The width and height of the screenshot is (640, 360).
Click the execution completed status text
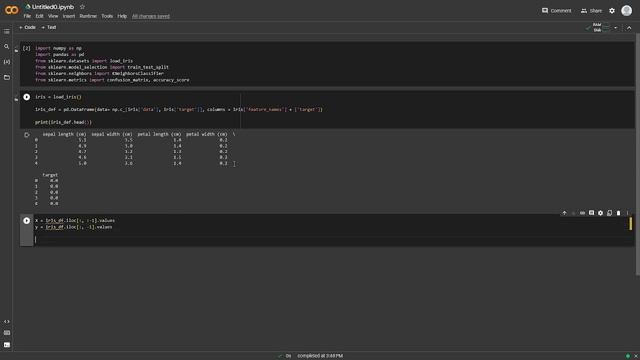click(x=320, y=356)
